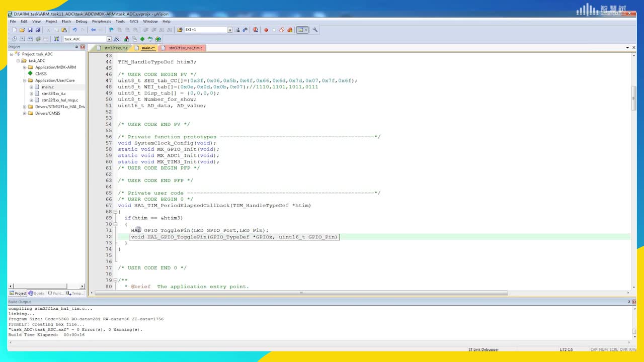Expand the Application/MDK-ARM folder

point(24,67)
